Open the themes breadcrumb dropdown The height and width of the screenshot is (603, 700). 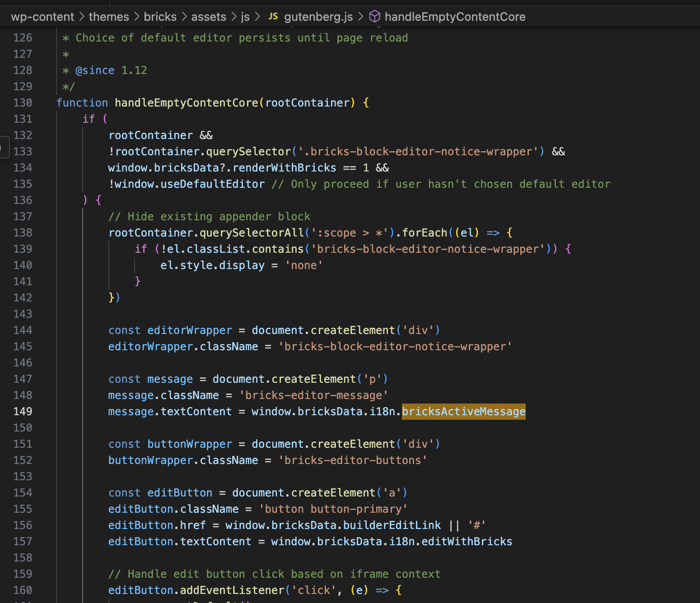tap(109, 17)
